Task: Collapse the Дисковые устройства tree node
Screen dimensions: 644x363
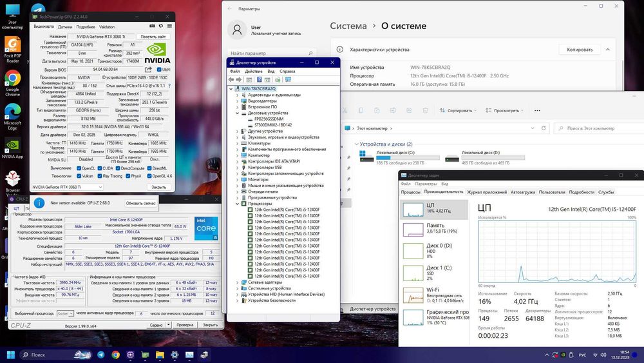Action: click(x=238, y=113)
